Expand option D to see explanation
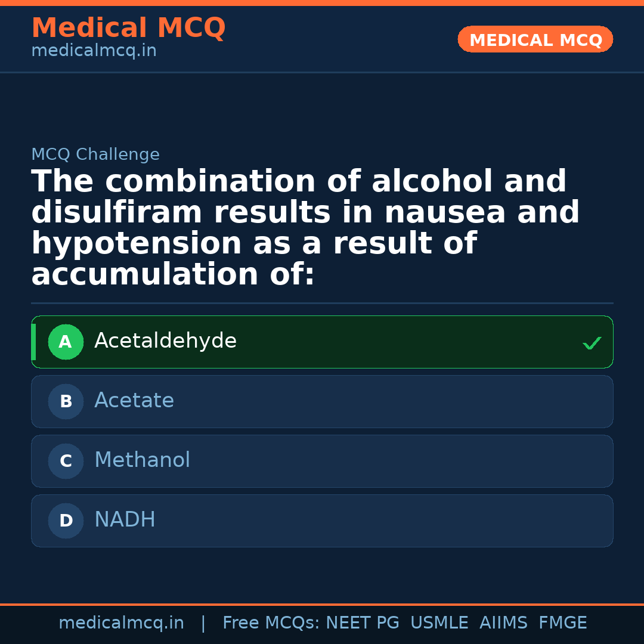Image resolution: width=644 pixels, height=644 pixels. pyautogui.click(x=322, y=521)
